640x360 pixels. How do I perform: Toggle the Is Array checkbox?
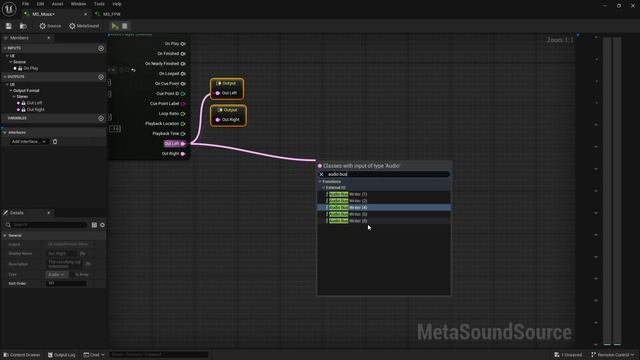[x=72, y=275]
